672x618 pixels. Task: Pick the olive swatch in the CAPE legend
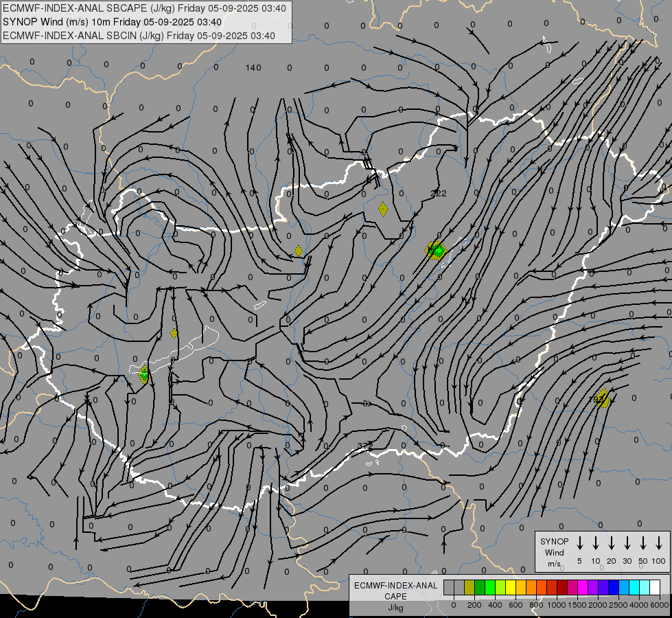[x=470, y=588]
